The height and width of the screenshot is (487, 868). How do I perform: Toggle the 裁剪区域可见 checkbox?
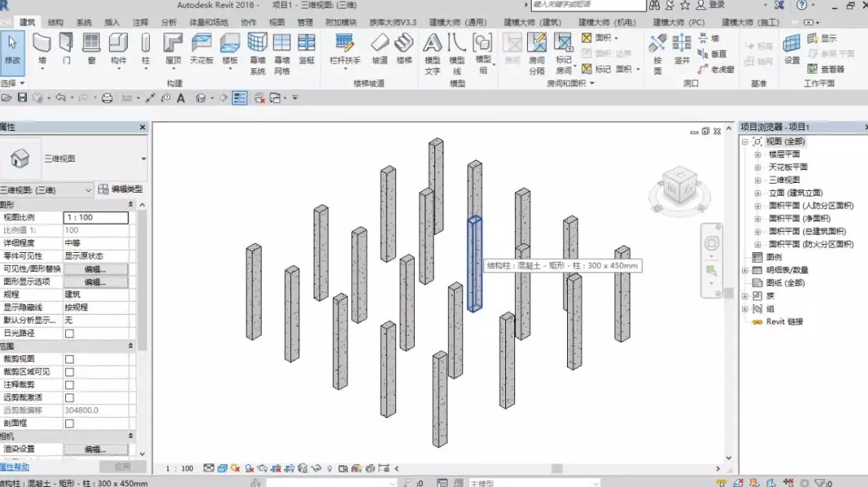coord(69,372)
